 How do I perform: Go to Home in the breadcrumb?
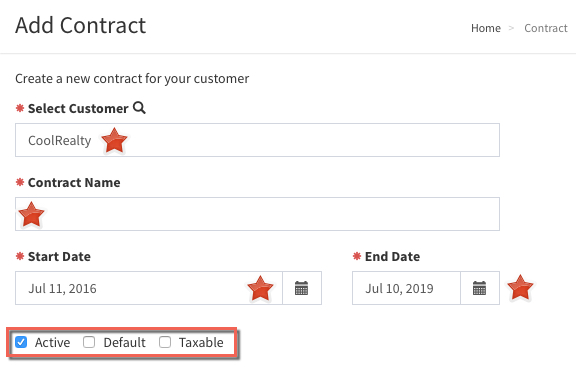486,28
